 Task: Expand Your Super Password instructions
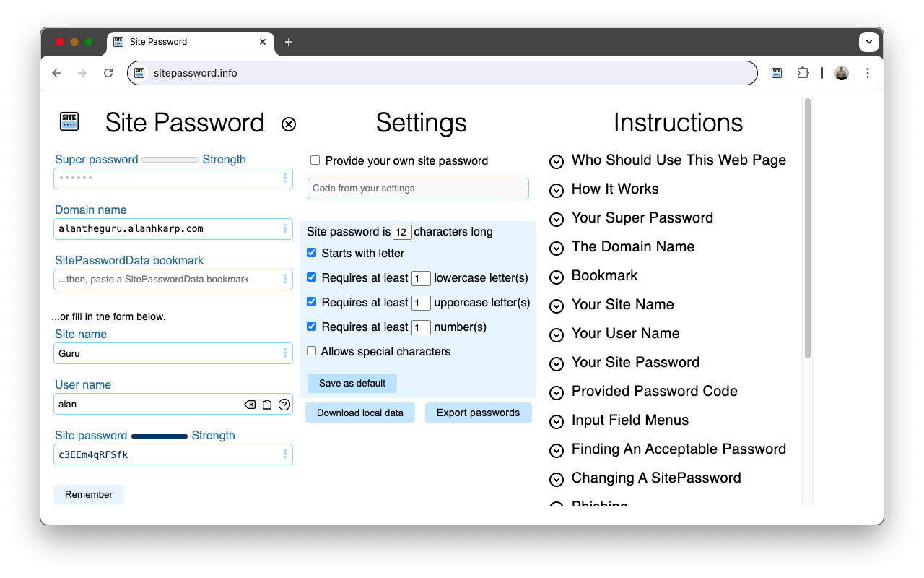(557, 219)
